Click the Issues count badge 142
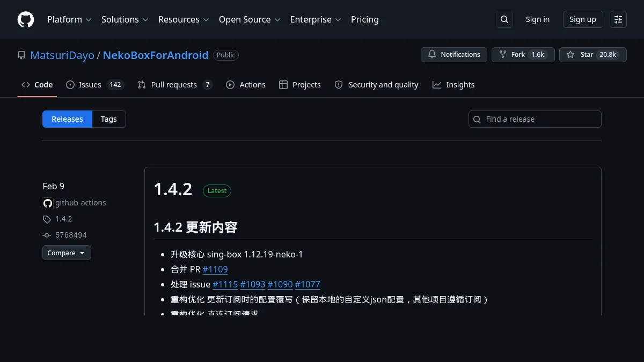 point(115,85)
